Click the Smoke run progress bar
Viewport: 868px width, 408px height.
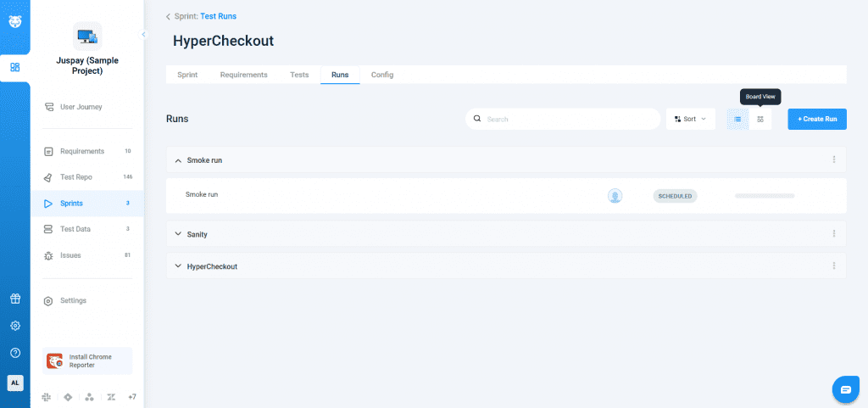pos(764,196)
